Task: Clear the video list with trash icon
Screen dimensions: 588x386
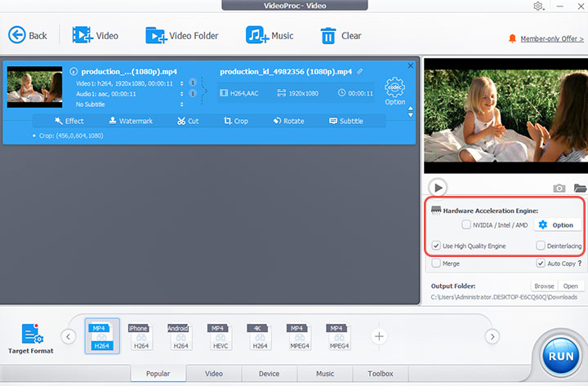Action: click(x=341, y=35)
